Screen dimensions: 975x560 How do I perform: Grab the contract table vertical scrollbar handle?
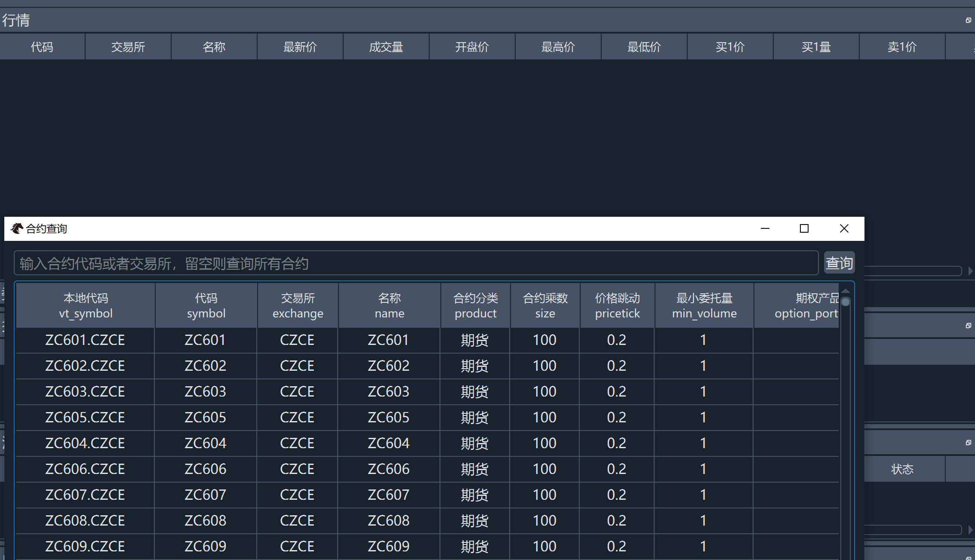(845, 302)
